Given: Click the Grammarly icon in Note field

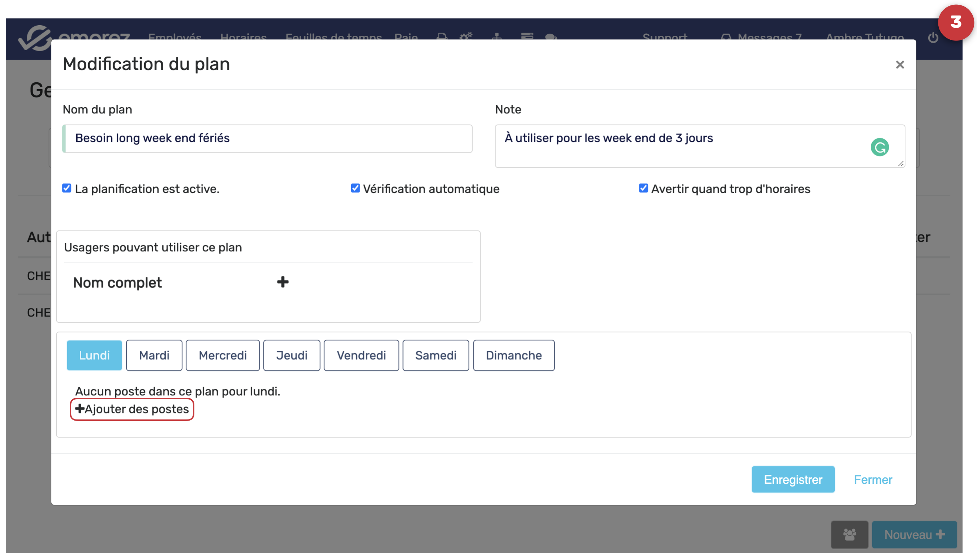Looking at the screenshot, I should coord(879,147).
